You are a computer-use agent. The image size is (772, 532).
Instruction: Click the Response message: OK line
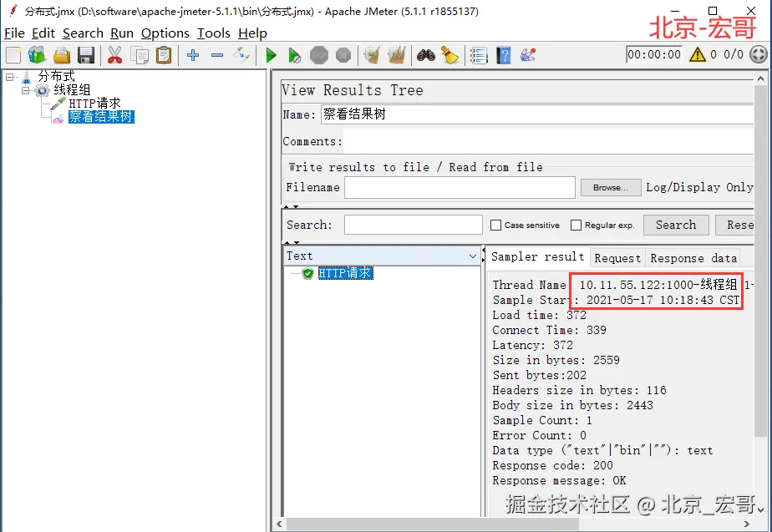point(559,480)
